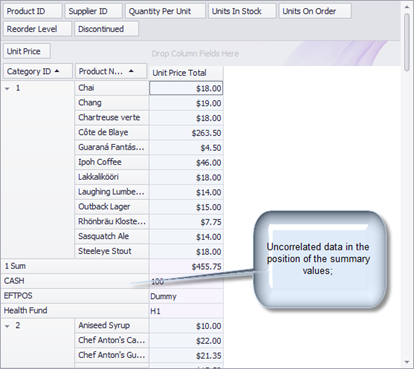414x369 pixels.
Task: Select the Reorder Level field header
Action: 37,29
